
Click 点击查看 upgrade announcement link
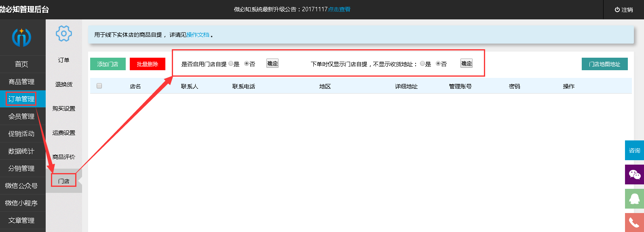pos(339,9)
